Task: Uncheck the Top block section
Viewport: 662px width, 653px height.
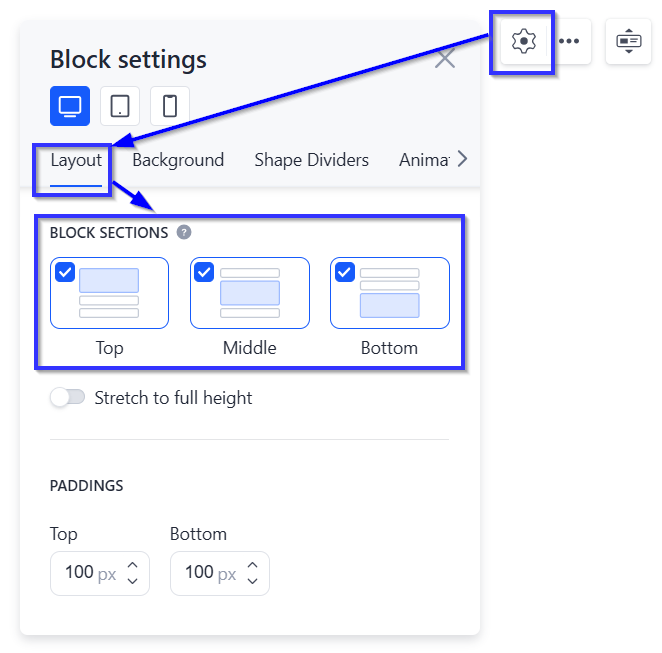Action: tap(65, 272)
